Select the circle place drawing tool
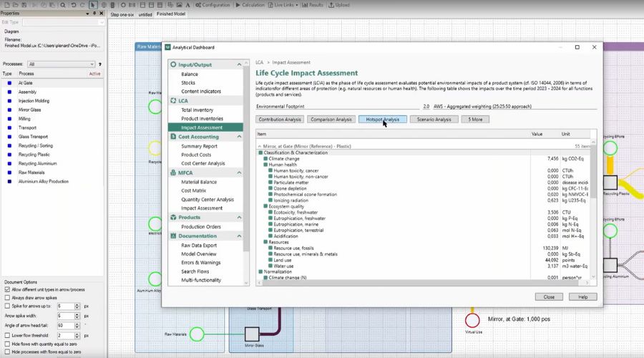644x358 pixels. click(123, 5)
